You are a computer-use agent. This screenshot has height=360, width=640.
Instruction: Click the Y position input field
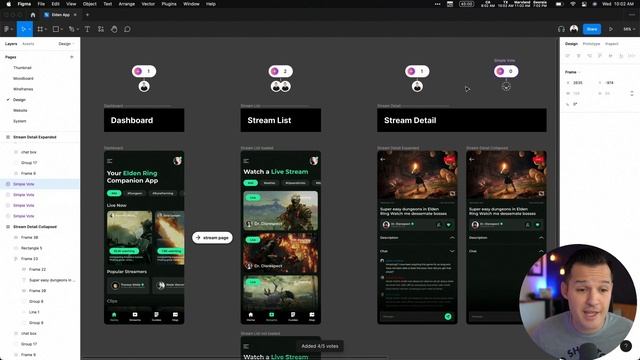pyautogui.click(x=612, y=83)
